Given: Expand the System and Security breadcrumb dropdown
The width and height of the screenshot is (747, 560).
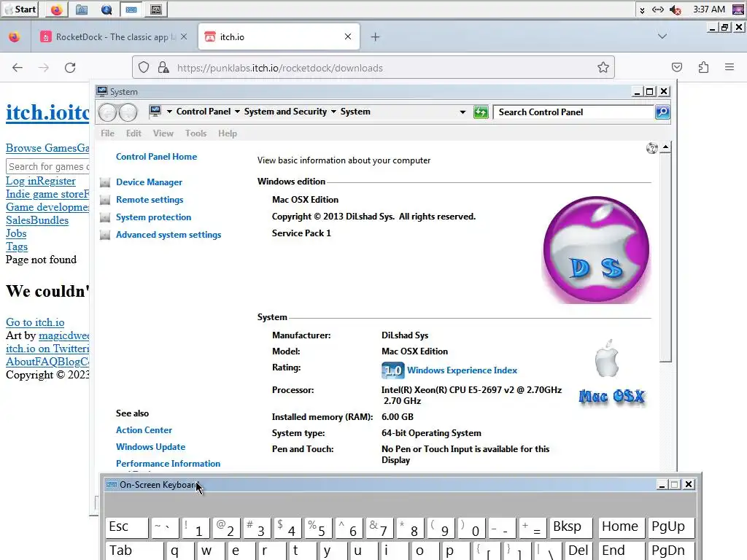Looking at the screenshot, I should 333,112.
